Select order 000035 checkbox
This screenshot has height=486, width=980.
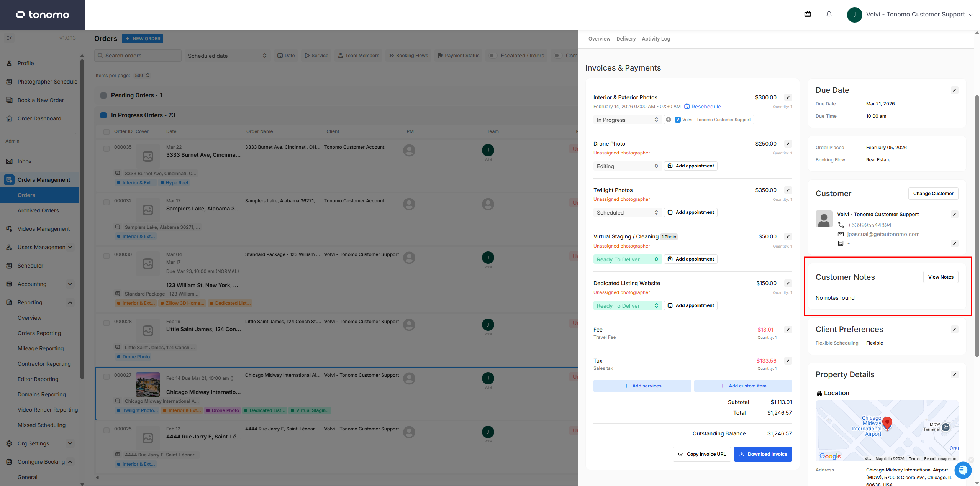coord(107,148)
